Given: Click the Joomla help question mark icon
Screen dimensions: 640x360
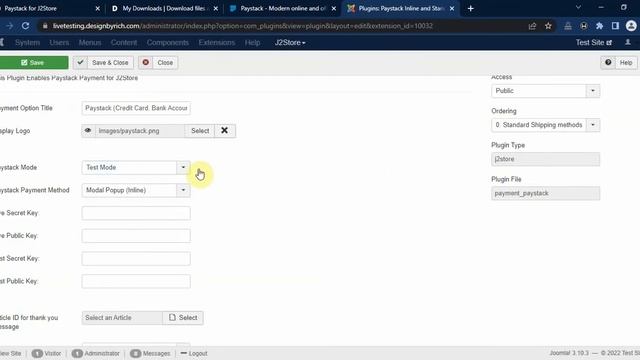Looking at the screenshot, I should pos(608,62).
